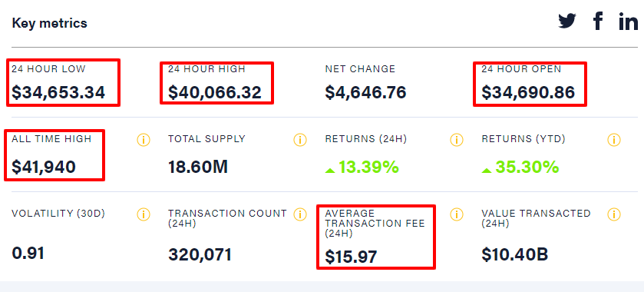
Task: Open info icon for Volatility (30D)
Action: [x=144, y=214]
